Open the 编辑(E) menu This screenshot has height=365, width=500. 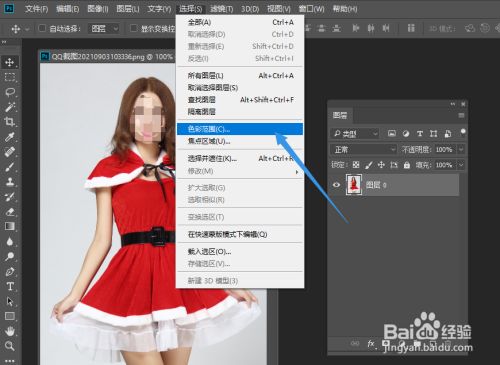[x=68, y=9]
